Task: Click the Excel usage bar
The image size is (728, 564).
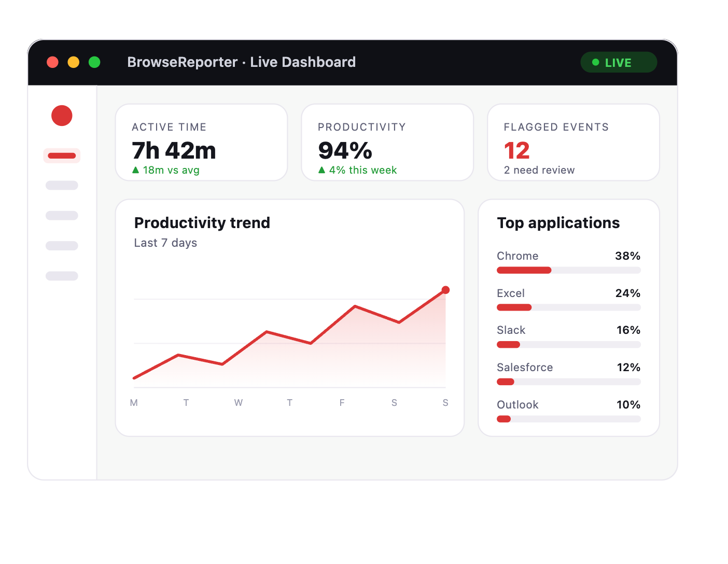Action: coord(569,307)
